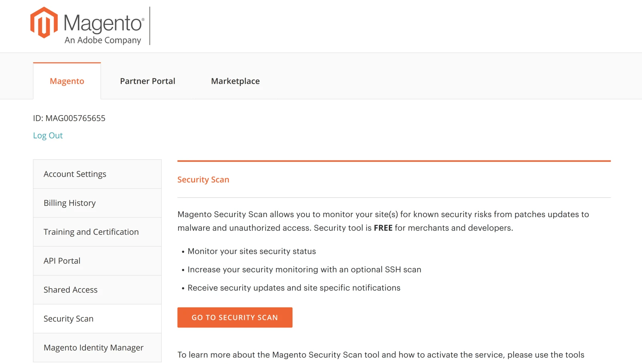Viewport: 642px width, 364px height.
Task: Select Shared Access in the sidebar
Action: 71,290
